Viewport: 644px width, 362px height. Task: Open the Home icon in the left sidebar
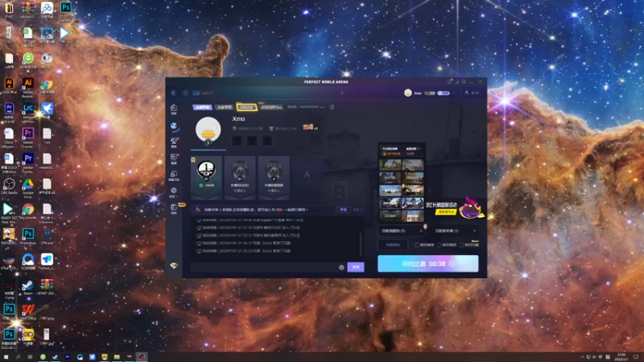(x=174, y=109)
